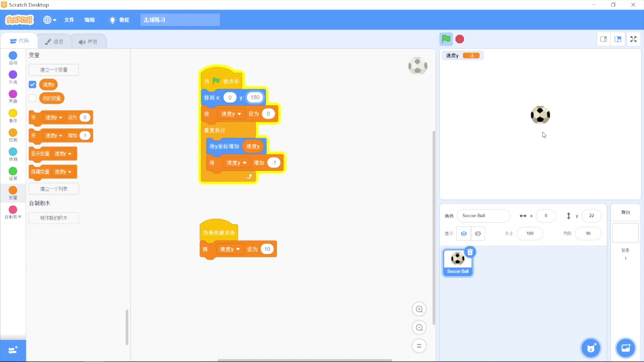The image size is (644, 362).
Task: Click the 建立一个变量 button
Action: pos(53,69)
